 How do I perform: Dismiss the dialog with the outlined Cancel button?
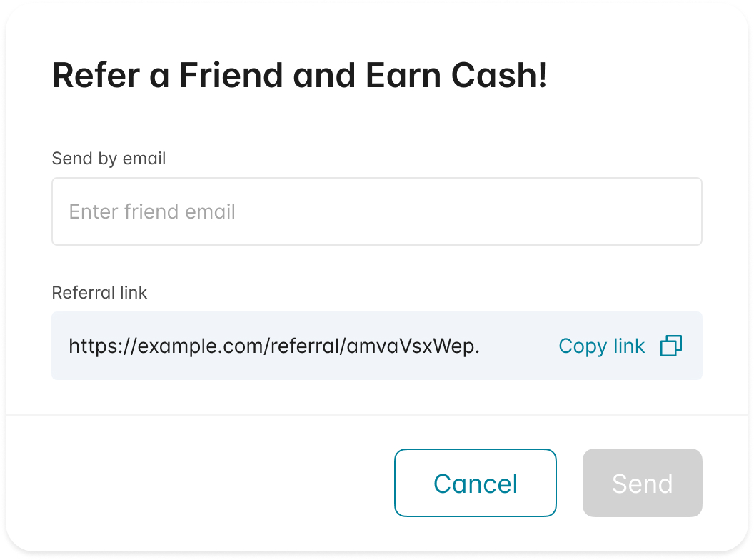point(475,483)
